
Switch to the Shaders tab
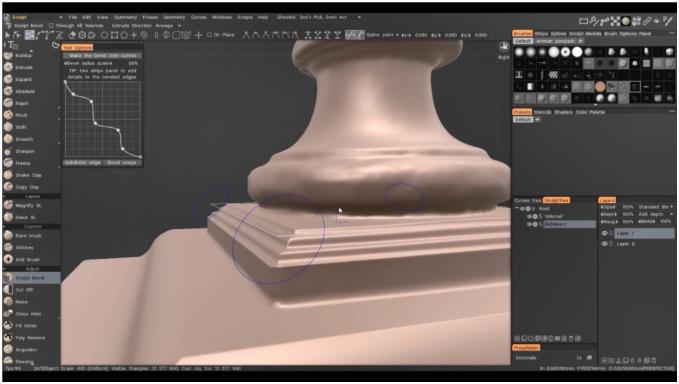click(563, 112)
